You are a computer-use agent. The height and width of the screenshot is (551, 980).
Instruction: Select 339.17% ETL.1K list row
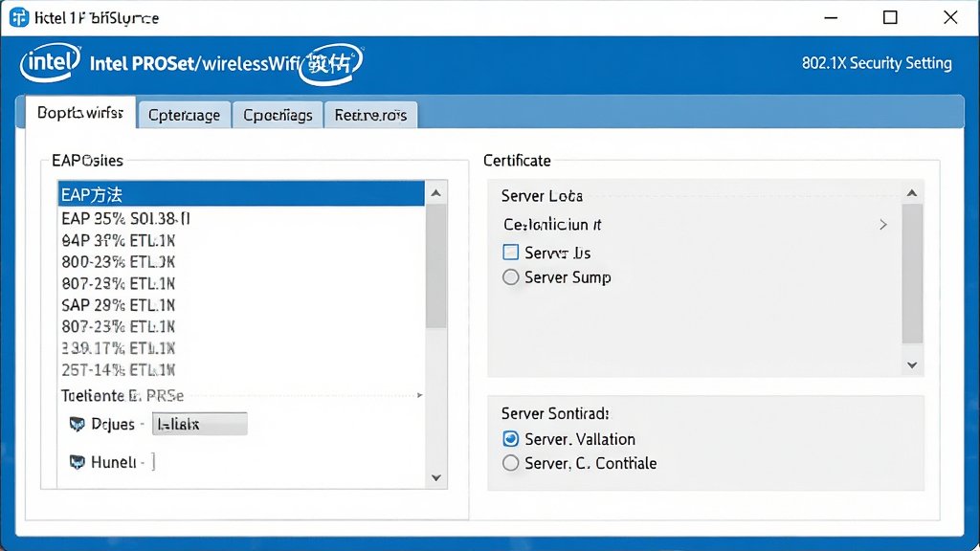point(241,348)
